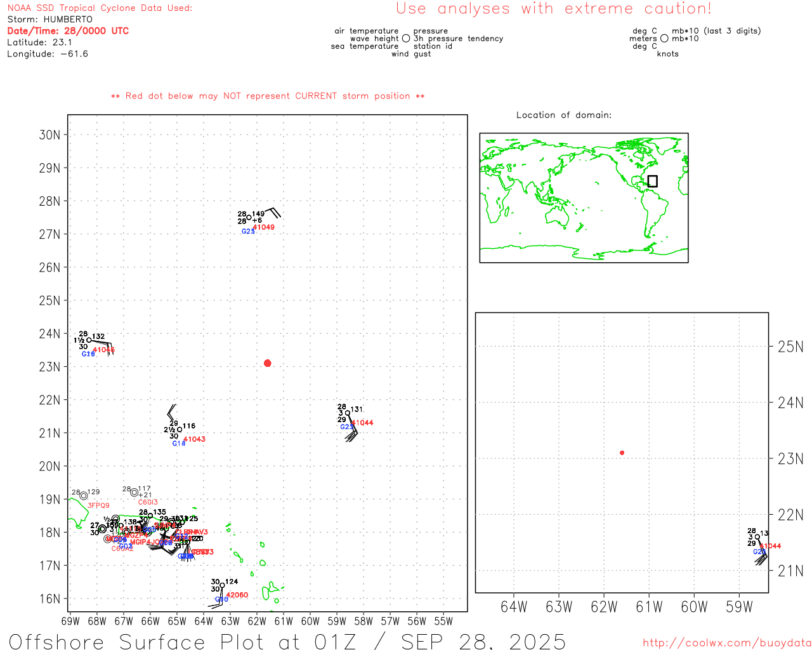Click the 55W longitude axis label

(443, 621)
